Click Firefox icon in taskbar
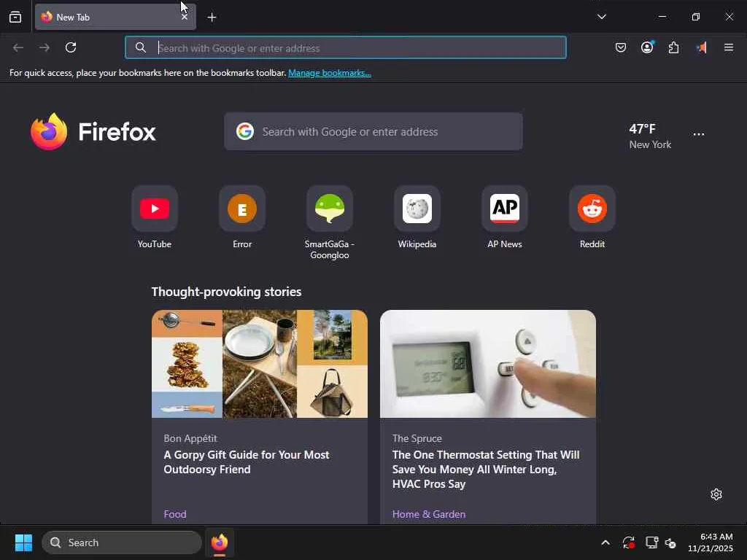 click(x=220, y=542)
